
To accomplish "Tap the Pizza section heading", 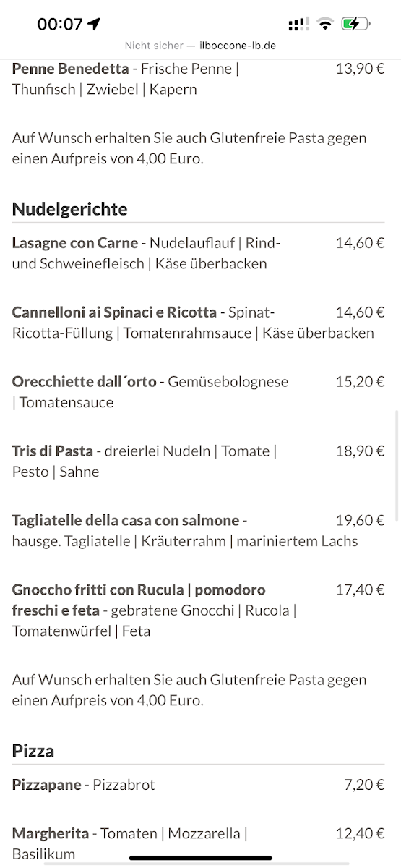I will coord(33,751).
